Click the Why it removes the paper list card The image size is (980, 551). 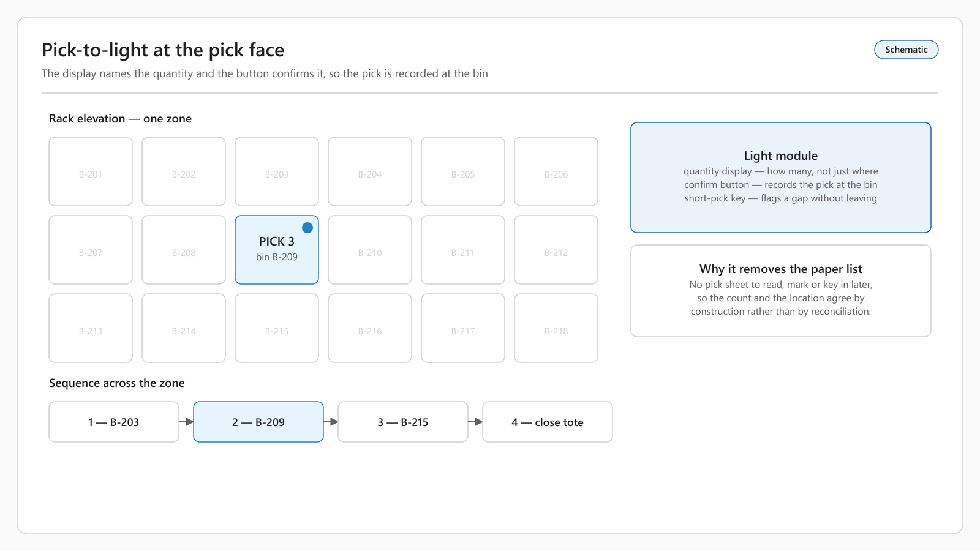pos(781,291)
